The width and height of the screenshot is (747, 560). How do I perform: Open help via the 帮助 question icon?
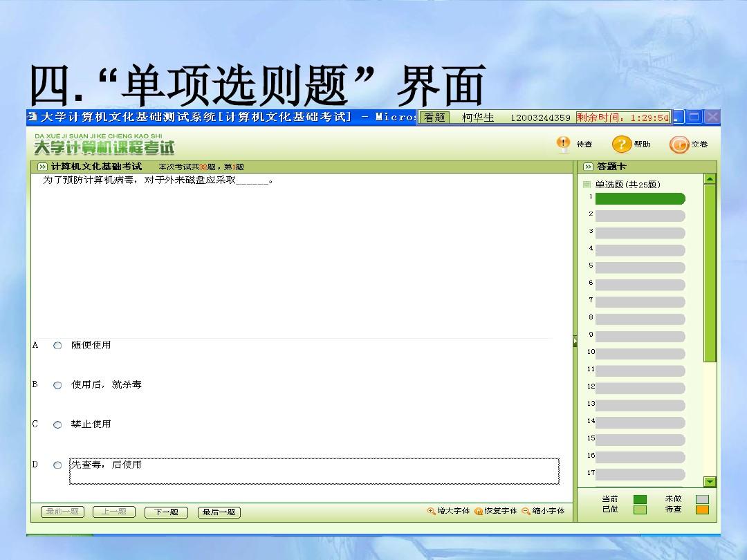click(x=621, y=144)
